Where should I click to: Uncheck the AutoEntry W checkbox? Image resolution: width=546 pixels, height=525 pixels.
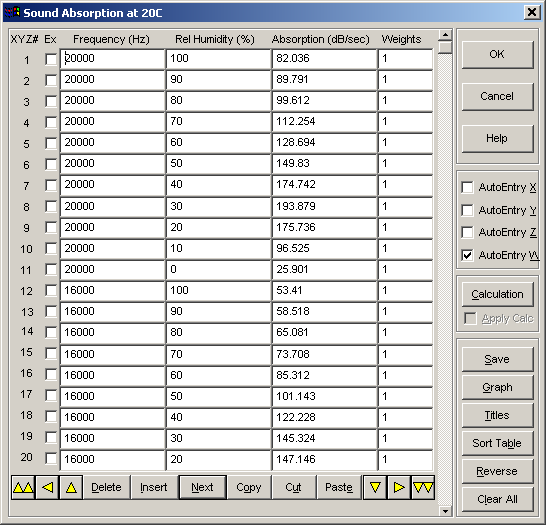tap(467, 255)
